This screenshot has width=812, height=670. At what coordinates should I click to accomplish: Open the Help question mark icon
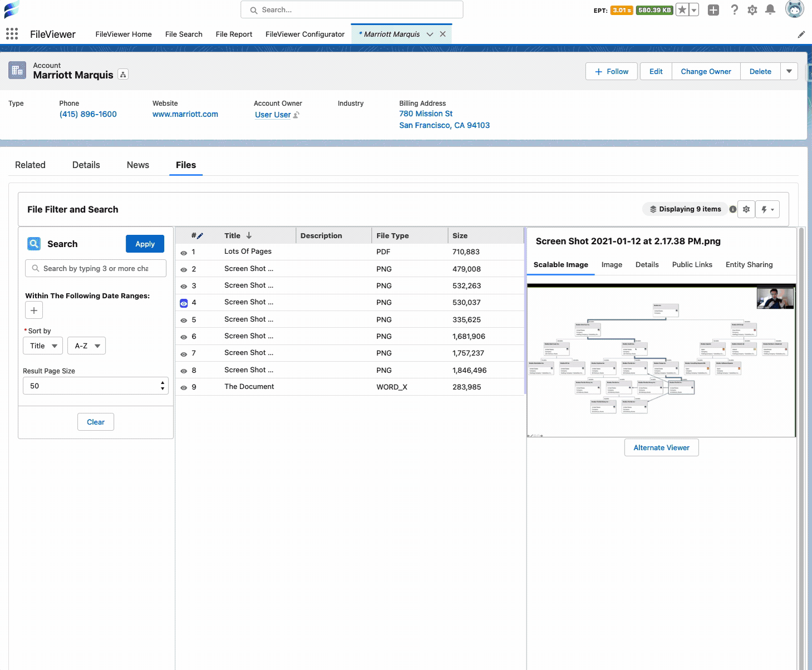coord(734,10)
